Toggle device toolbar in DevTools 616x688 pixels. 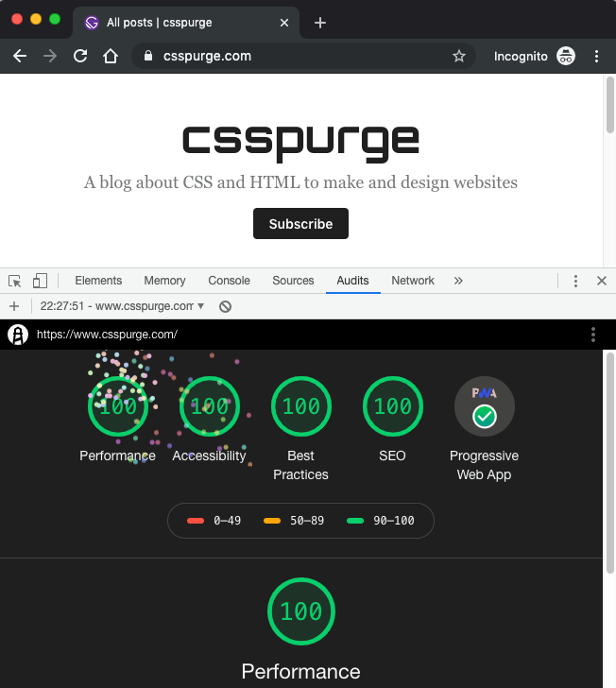pos(40,281)
